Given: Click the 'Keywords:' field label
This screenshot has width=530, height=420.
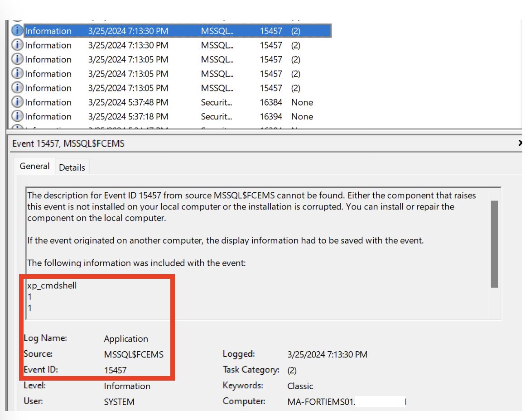Looking at the screenshot, I should click(x=243, y=385).
